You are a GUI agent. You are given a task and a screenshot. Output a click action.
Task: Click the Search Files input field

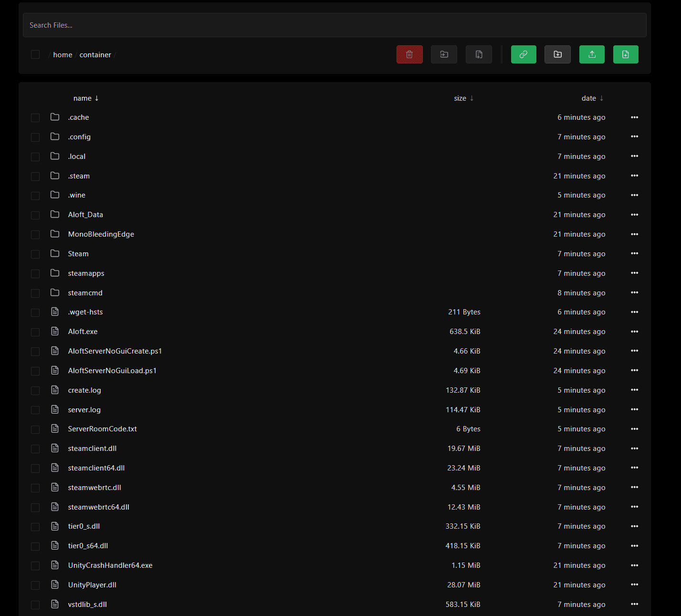(x=334, y=25)
